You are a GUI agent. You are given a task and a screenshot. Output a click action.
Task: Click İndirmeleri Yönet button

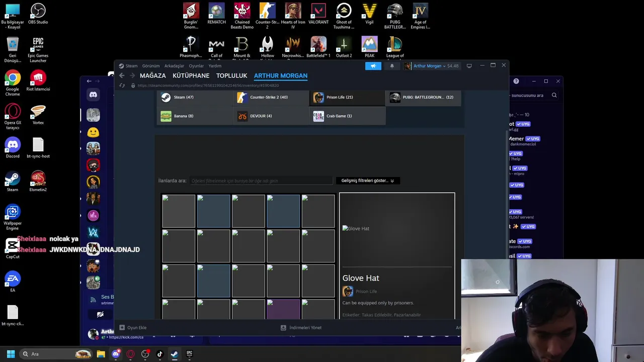(301, 328)
